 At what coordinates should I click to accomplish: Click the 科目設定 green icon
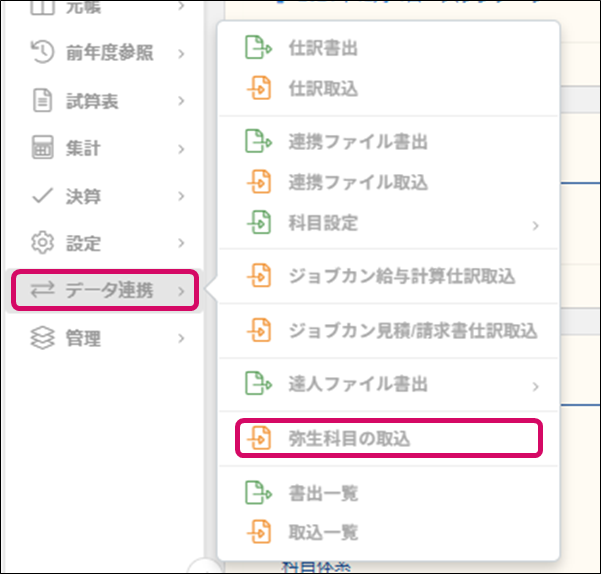click(259, 223)
